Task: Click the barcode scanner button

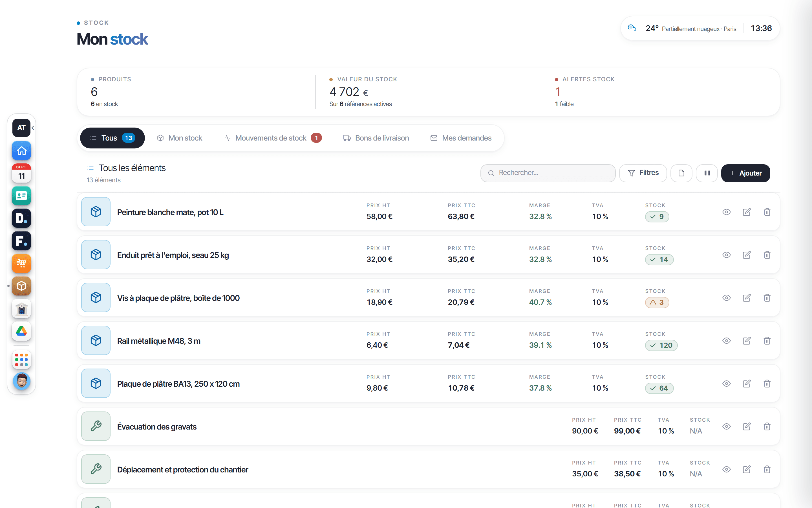Action: click(707, 173)
